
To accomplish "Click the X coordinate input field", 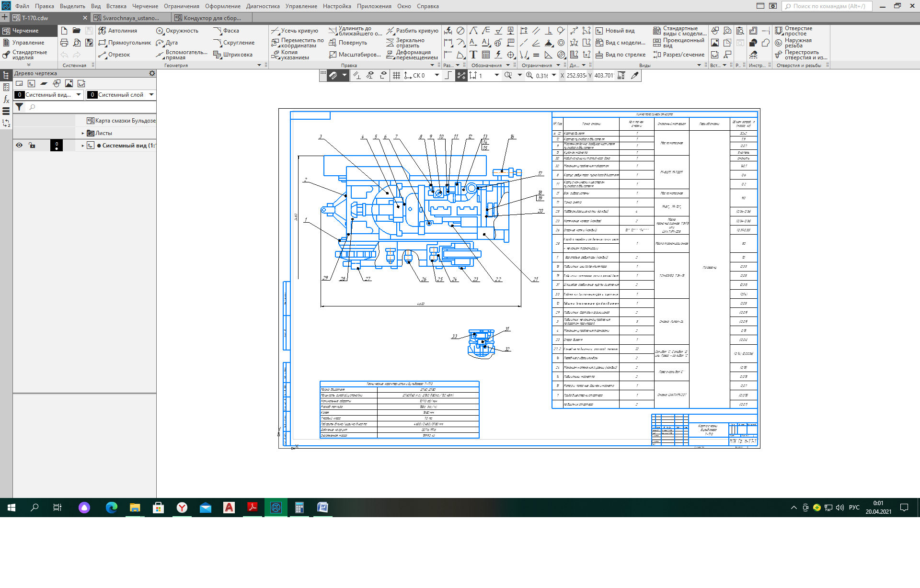I will [x=576, y=75].
